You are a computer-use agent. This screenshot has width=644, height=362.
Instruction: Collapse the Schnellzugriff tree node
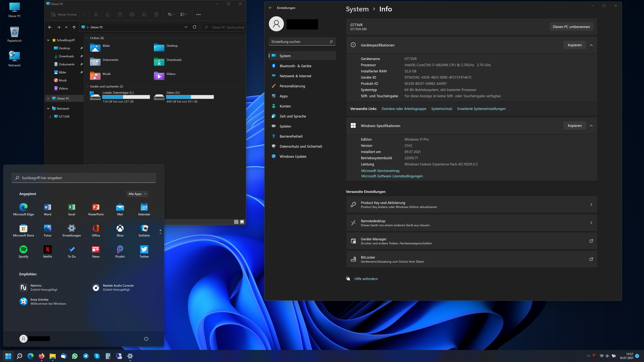pos(48,40)
